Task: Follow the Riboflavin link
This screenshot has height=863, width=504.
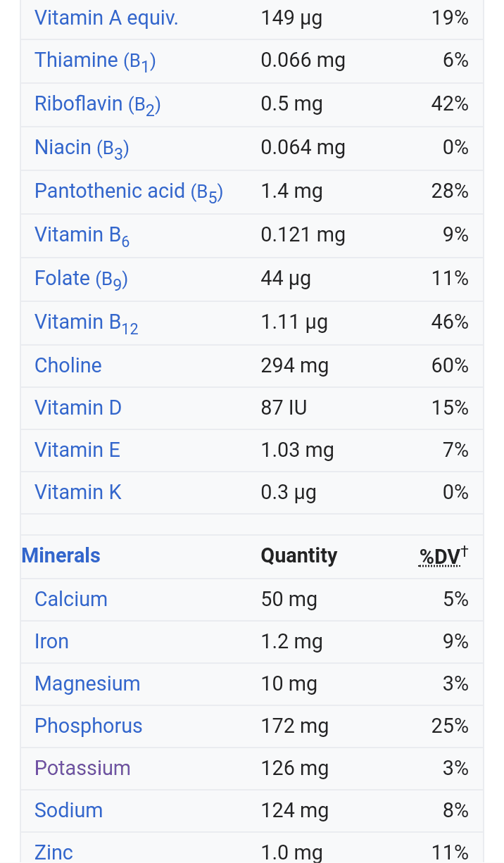Action: click(98, 104)
